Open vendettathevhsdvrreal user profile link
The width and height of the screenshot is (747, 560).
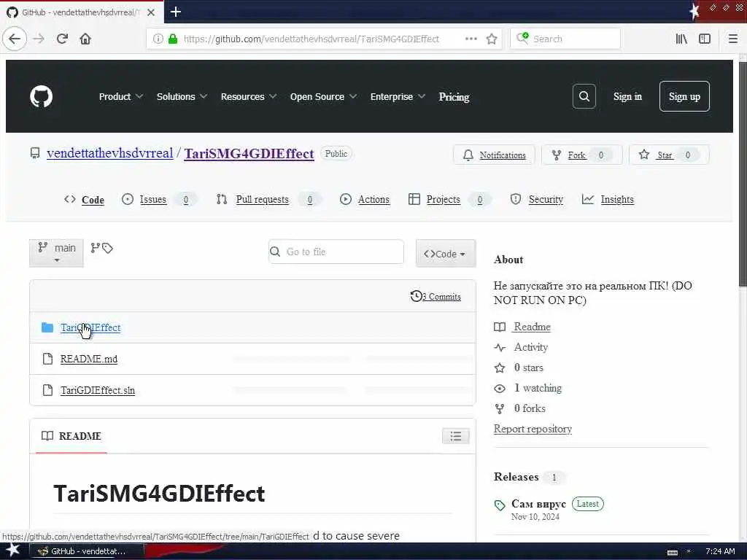(110, 153)
